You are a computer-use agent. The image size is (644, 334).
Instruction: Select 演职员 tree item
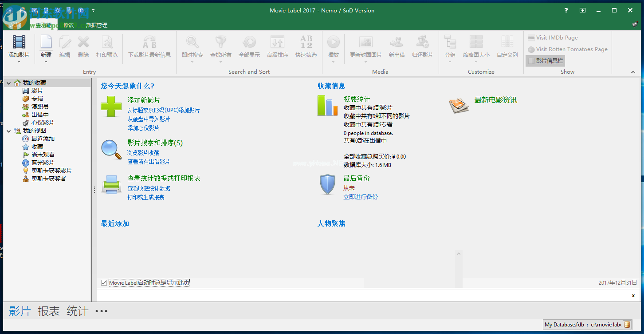(40, 107)
